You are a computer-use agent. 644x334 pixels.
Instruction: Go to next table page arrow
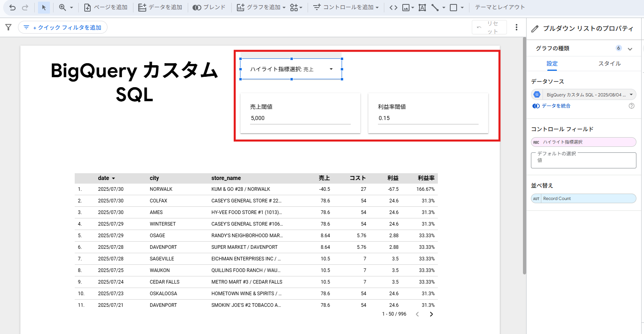[431, 314]
